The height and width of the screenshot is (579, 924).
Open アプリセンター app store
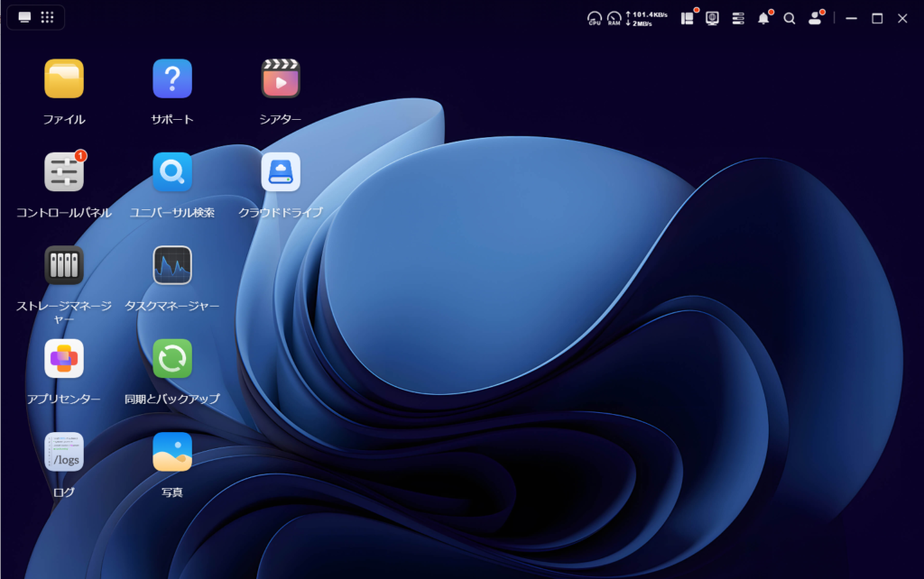[x=64, y=358]
